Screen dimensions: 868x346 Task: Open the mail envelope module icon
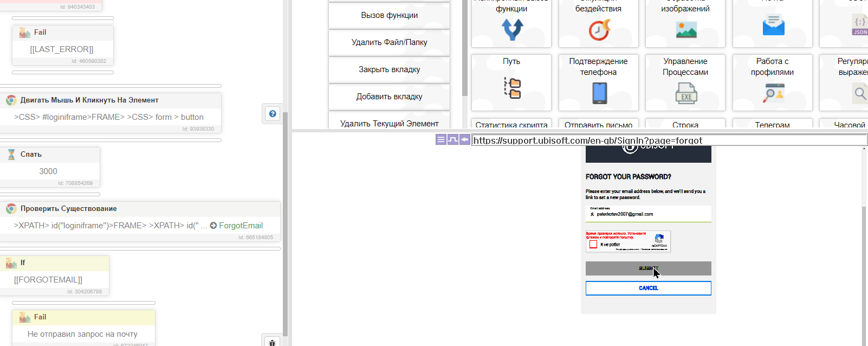773,26
